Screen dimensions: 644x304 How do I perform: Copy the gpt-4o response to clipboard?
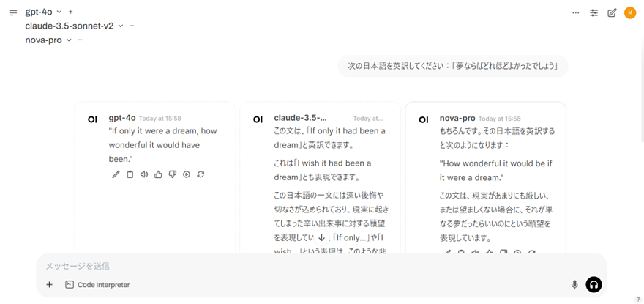(x=130, y=174)
